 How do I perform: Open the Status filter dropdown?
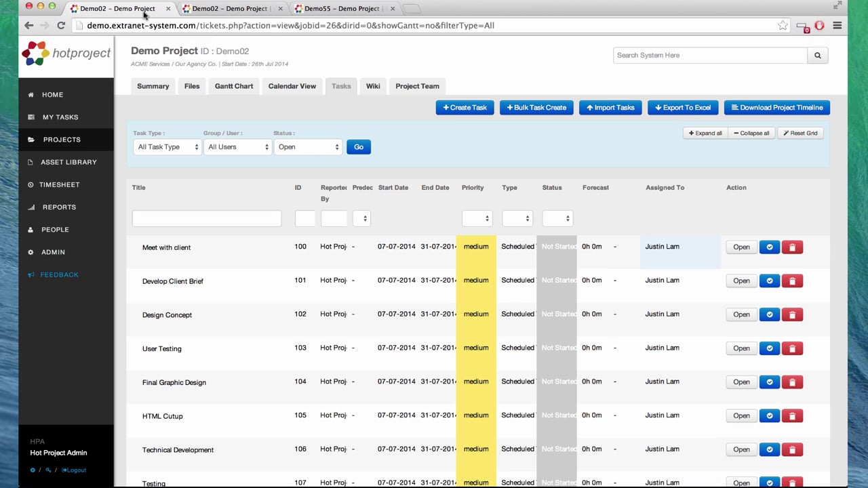(308, 147)
